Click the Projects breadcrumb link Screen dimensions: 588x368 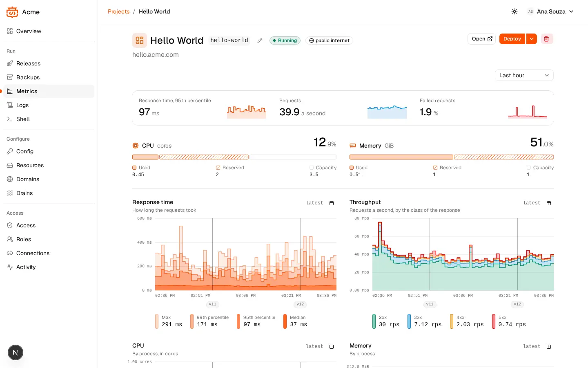118,11
